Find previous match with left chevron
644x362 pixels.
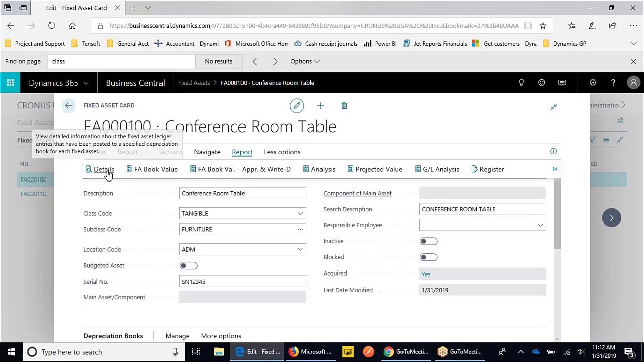pyautogui.click(x=255, y=61)
